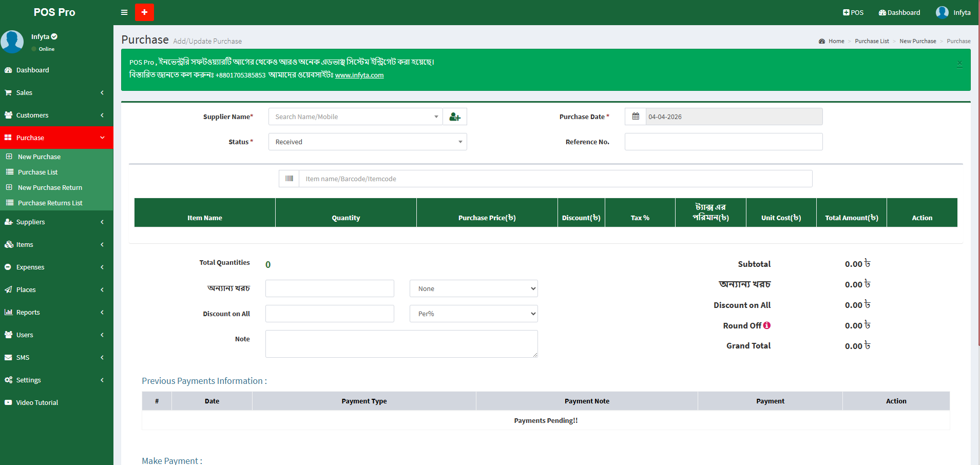Click the add new supplier icon

click(455, 117)
